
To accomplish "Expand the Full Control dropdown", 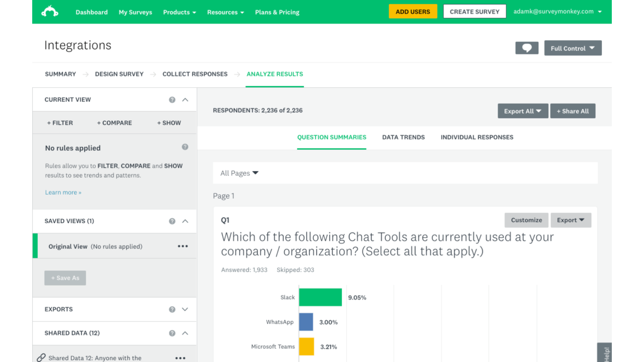I will point(572,48).
